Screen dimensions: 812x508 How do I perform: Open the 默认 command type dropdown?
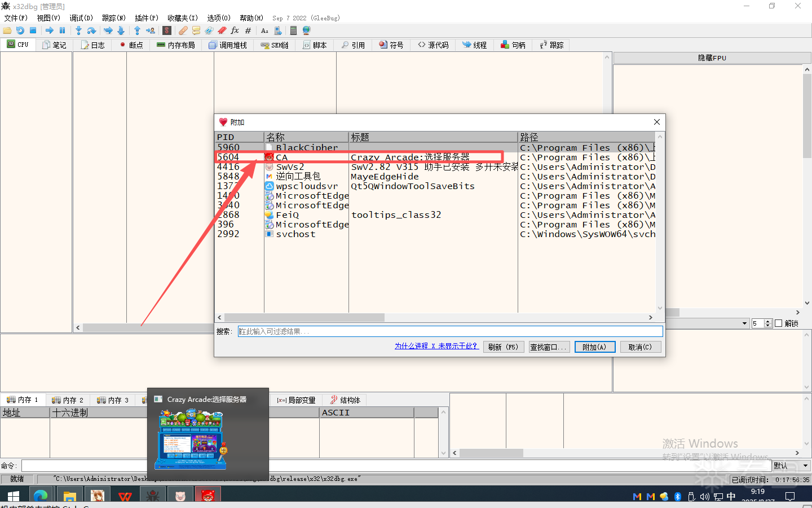pos(791,466)
